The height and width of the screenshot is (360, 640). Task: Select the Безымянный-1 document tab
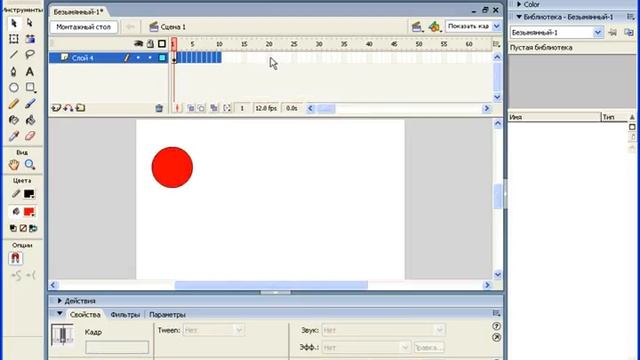click(x=78, y=12)
